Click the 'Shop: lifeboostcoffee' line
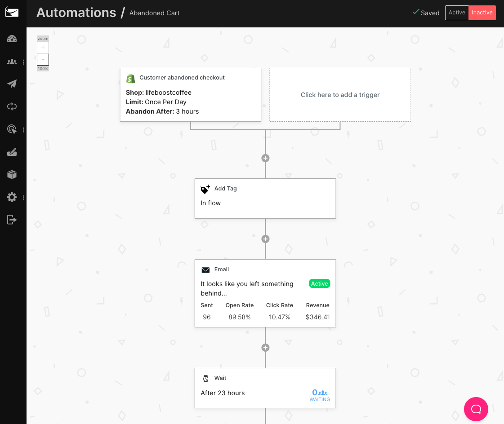The image size is (504, 424). tap(158, 93)
